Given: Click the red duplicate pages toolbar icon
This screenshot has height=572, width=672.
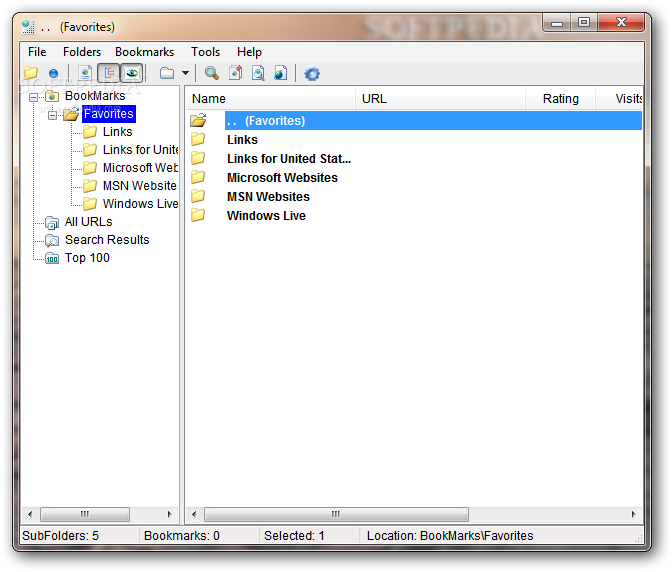Looking at the screenshot, I should pyautogui.click(x=235, y=73).
